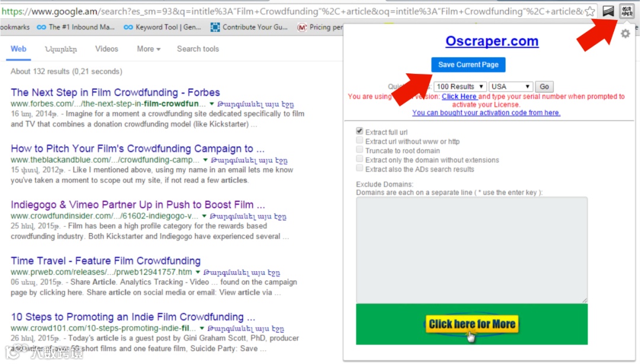This screenshot has width=640, height=364.
Task: Click the 'Click here for More' banner button
Action: tap(472, 324)
